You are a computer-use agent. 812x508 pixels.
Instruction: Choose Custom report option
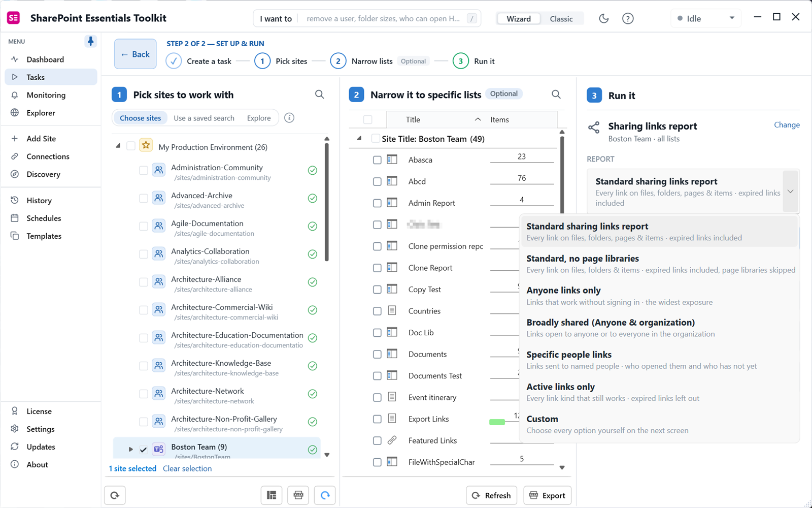click(x=659, y=424)
